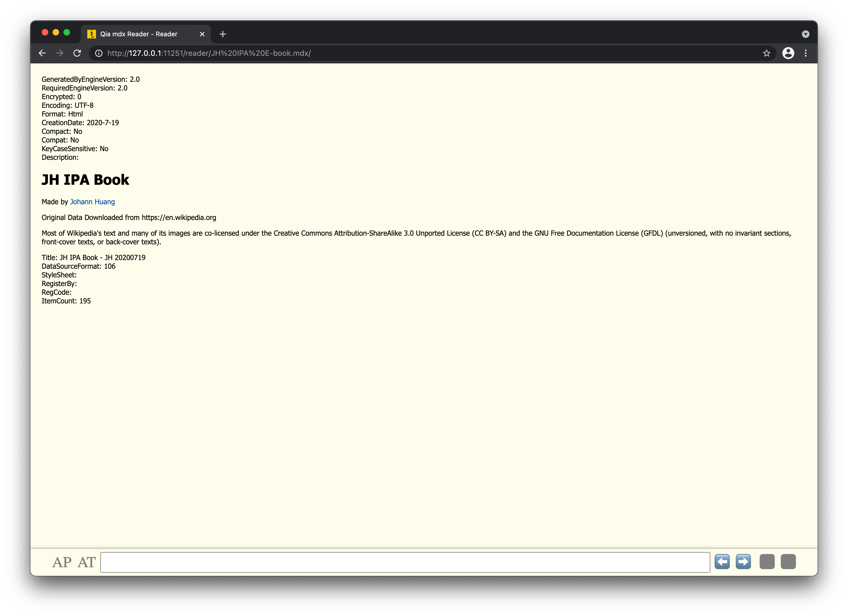The image size is (848, 616).
Task: Open the Chrome profile avatar menu
Action: 788,53
